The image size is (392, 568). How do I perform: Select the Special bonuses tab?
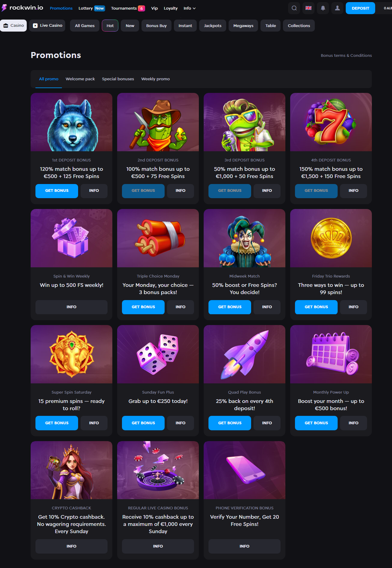[118, 79]
